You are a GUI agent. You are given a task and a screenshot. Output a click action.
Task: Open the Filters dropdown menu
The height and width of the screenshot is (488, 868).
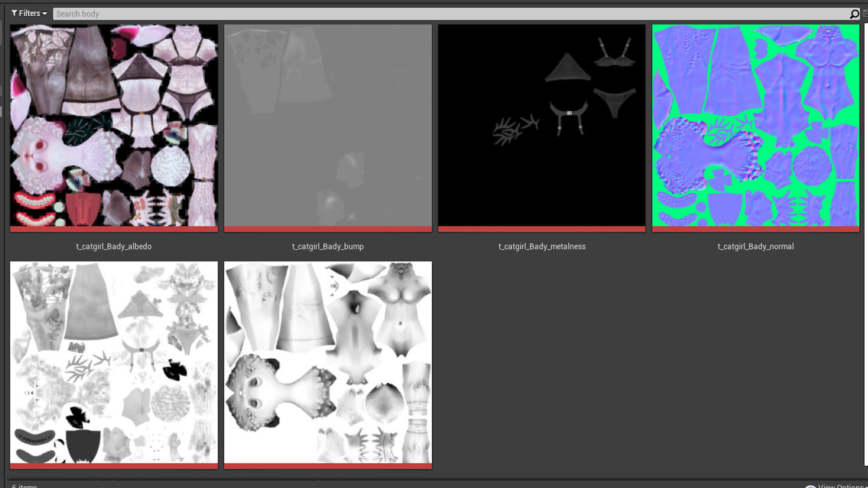29,14
